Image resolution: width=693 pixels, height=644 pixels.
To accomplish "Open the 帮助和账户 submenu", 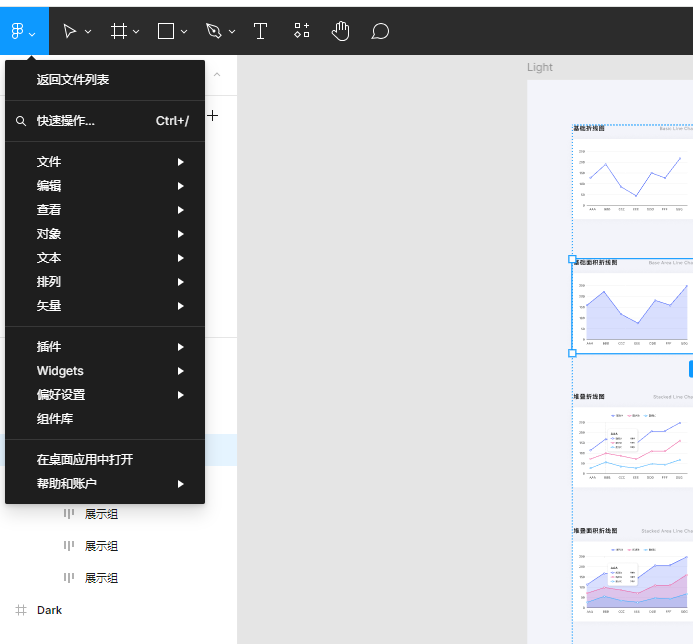I will (x=105, y=484).
